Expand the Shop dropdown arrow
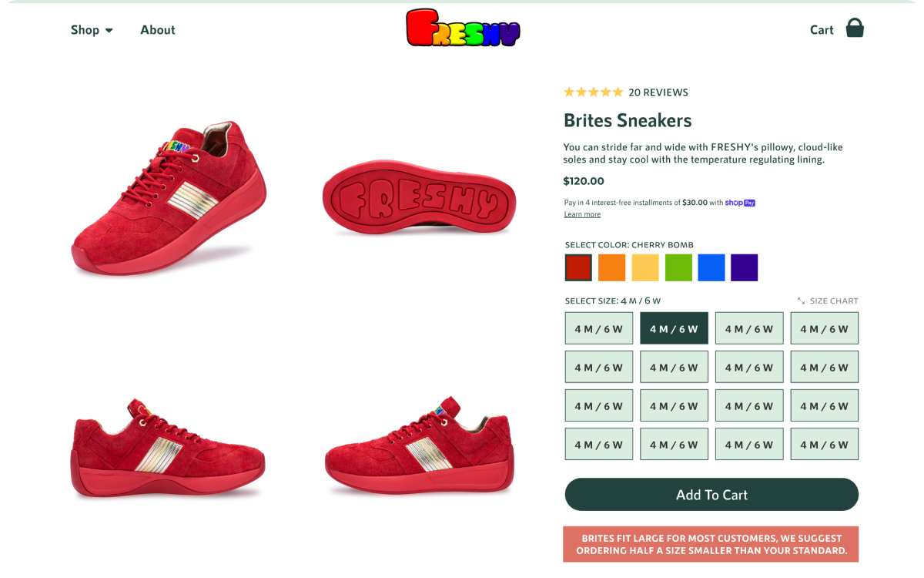The height and width of the screenshot is (578, 924). [109, 31]
